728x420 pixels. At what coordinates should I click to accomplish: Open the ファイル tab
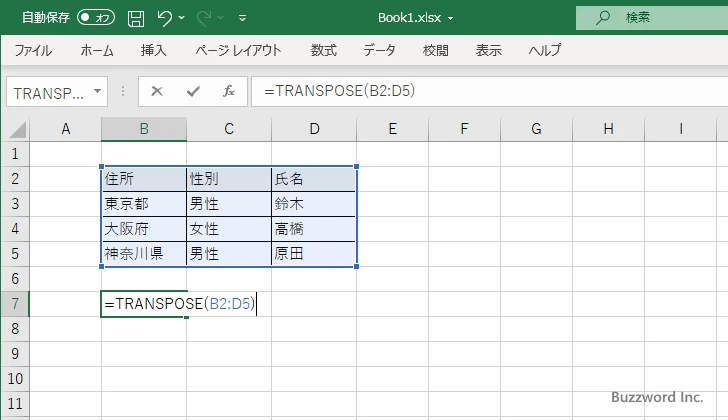pyautogui.click(x=33, y=50)
